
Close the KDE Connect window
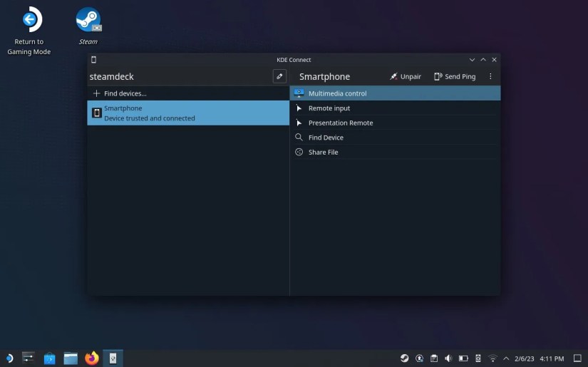(x=494, y=60)
